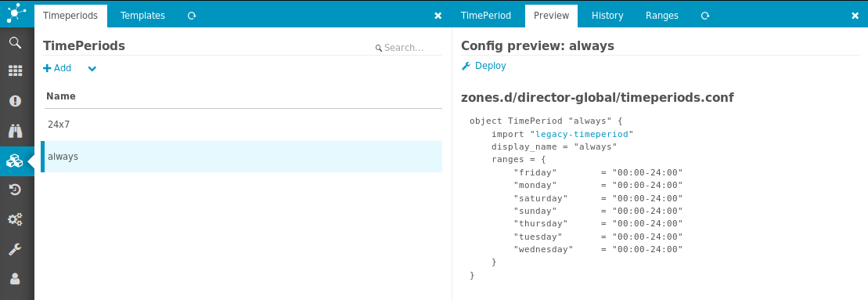Open the overview binoculars icon
The height and width of the screenshot is (300, 868).
[x=15, y=131]
